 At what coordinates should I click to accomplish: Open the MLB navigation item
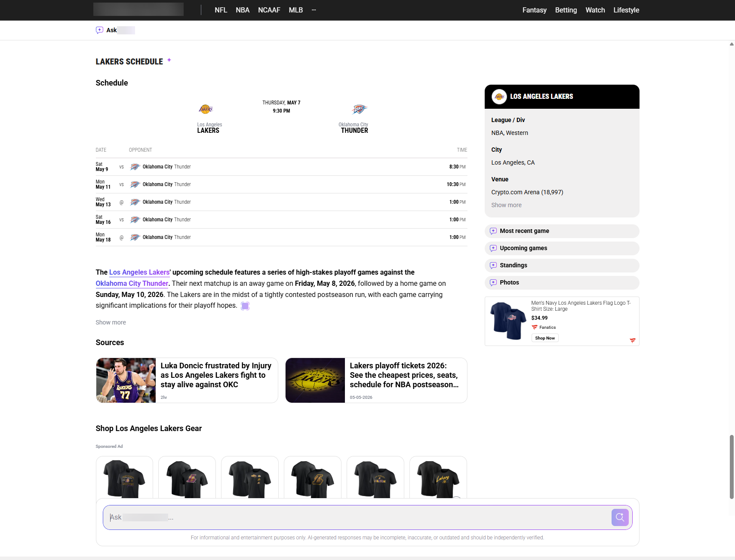click(295, 10)
